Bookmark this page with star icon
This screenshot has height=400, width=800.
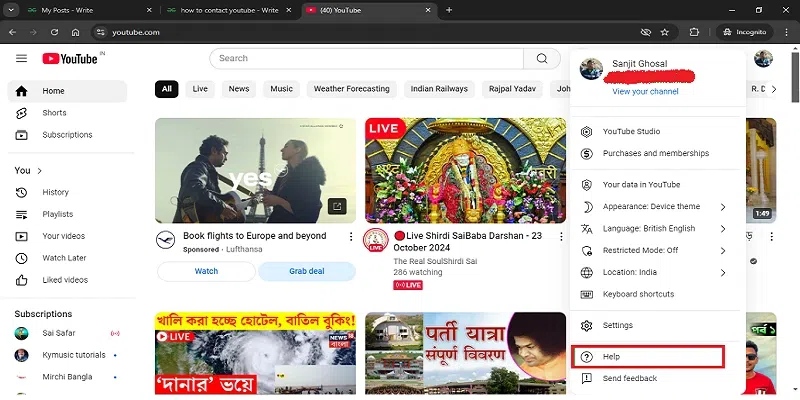[x=664, y=32]
